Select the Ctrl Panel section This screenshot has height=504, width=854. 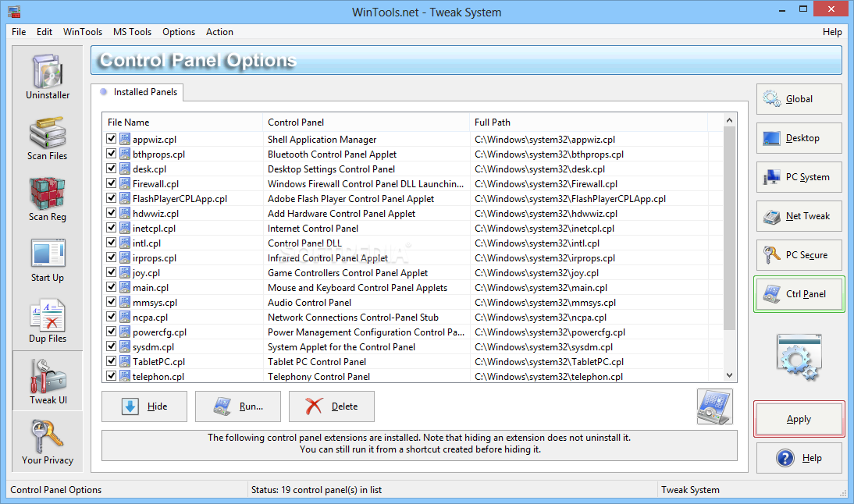[x=799, y=294]
